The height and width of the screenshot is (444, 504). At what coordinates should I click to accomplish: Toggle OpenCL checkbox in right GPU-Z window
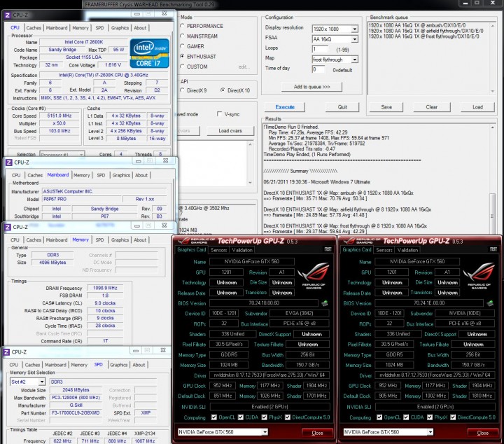[379, 417]
